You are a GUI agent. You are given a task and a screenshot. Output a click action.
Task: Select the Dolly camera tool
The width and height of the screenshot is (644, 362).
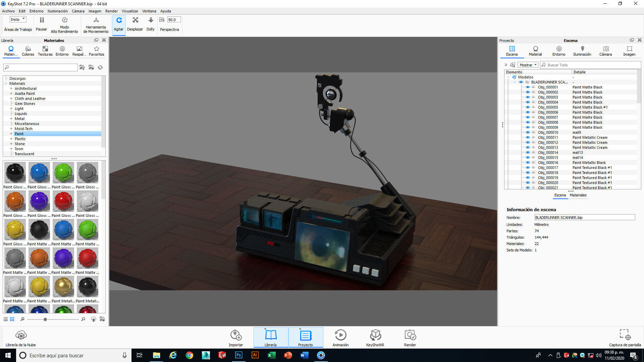coord(151,24)
